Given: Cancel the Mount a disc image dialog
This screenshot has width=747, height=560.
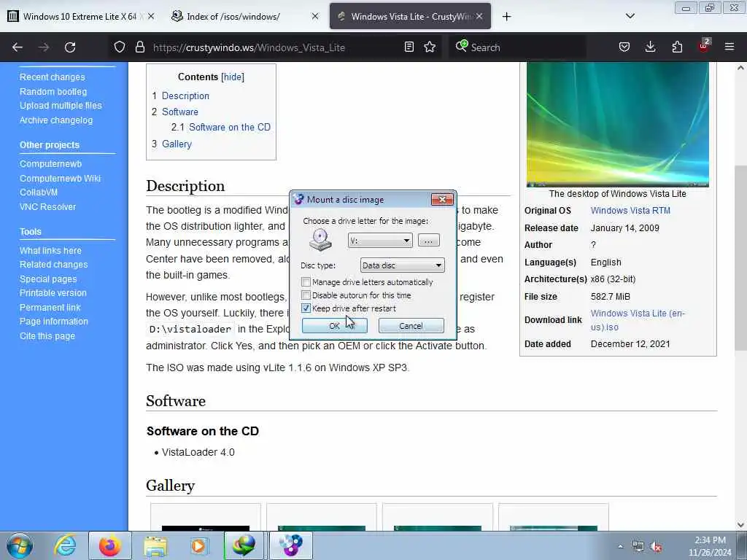Looking at the screenshot, I should (x=411, y=326).
